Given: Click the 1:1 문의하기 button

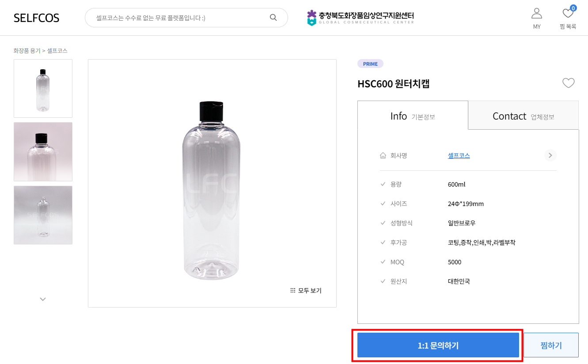Looking at the screenshot, I should pos(438,345).
